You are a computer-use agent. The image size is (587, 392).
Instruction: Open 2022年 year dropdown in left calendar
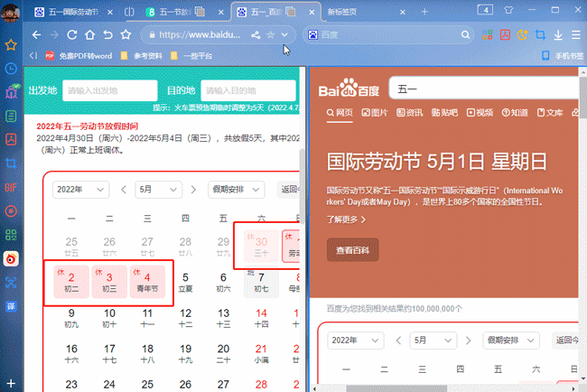(81, 190)
